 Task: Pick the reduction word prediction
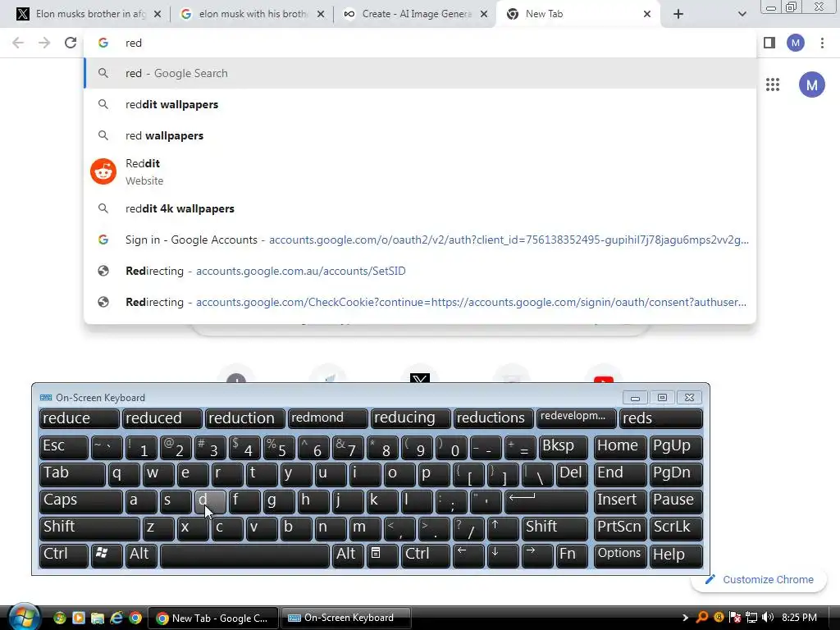point(244,418)
